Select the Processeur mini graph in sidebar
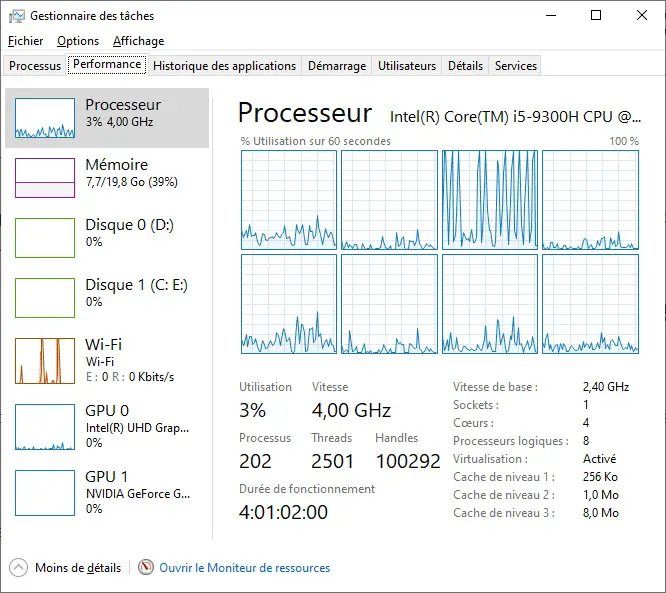The height and width of the screenshot is (593, 666). coord(45,118)
